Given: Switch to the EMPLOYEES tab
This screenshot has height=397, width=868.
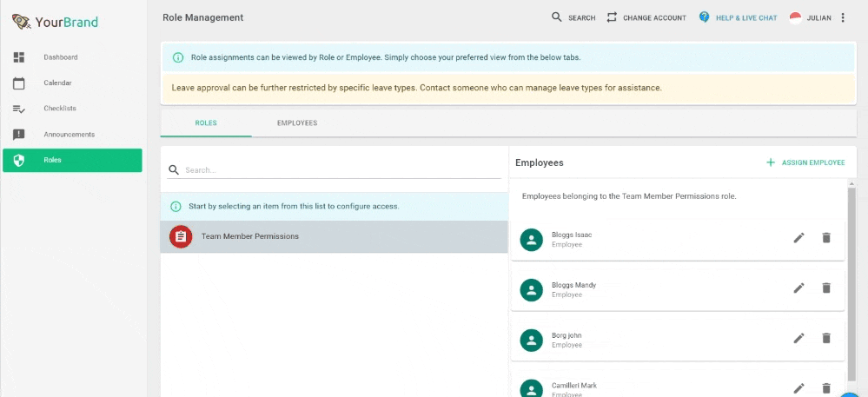Looking at the screenshot, I should [297, 122].
